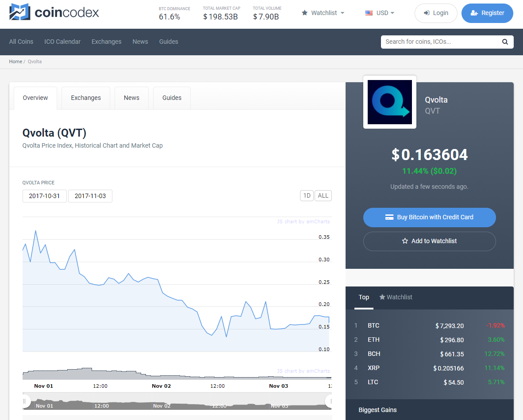Viewport: 523px width, 420px height.
Task: Click Buy Bitcoin with Credit Card
Action: 429,218
